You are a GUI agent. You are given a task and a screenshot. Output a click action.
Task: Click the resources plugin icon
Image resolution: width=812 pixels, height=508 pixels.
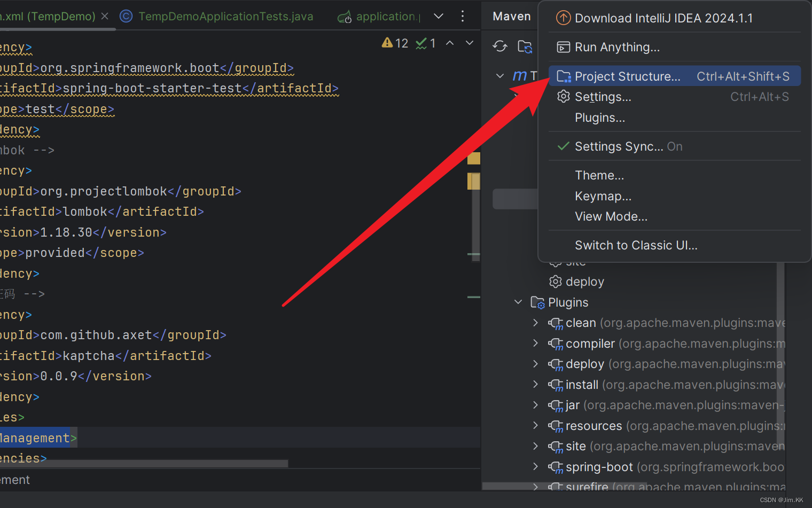coord(556,426)
